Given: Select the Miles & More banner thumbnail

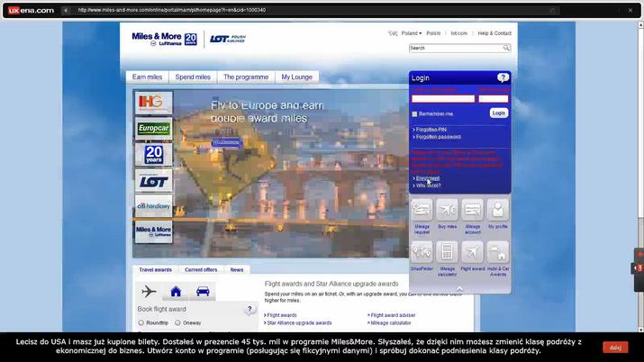Looking at the screenshot, I should (x=154, y=232).
